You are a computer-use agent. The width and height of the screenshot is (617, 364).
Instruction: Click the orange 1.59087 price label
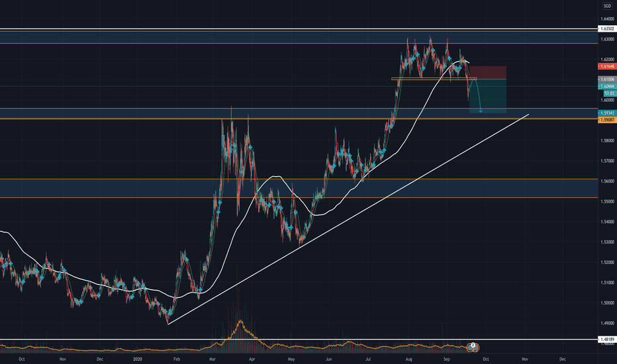tap(607, 120)
